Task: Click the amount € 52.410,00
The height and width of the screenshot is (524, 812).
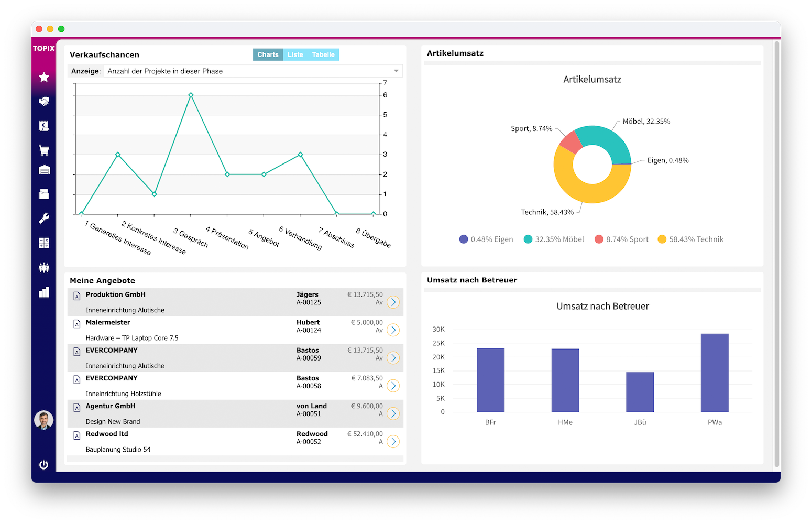Action: [365, 434]
